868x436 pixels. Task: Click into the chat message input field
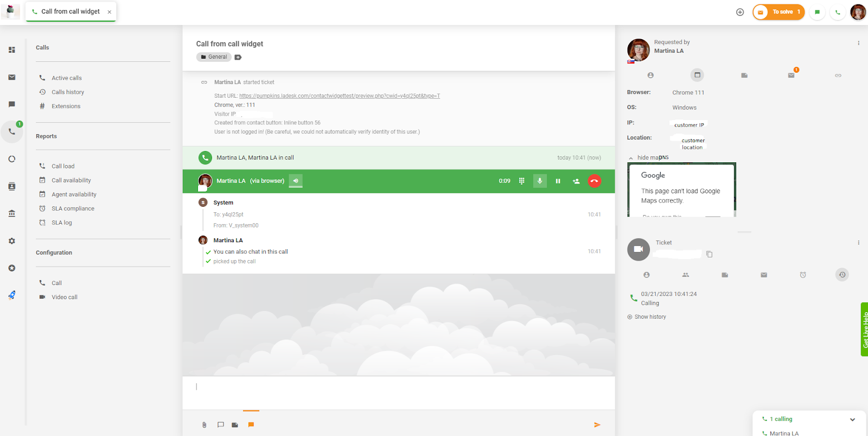coord(398,387)
